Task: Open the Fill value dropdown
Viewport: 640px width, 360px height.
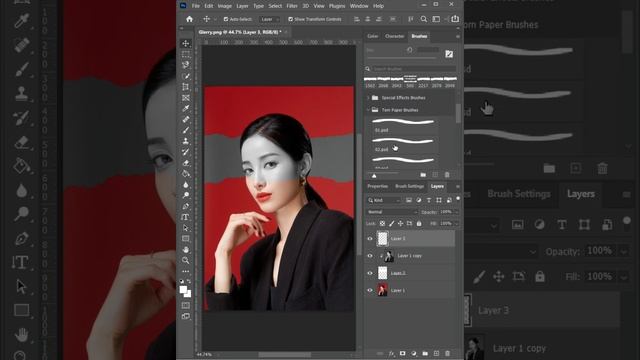Action: 456,223
